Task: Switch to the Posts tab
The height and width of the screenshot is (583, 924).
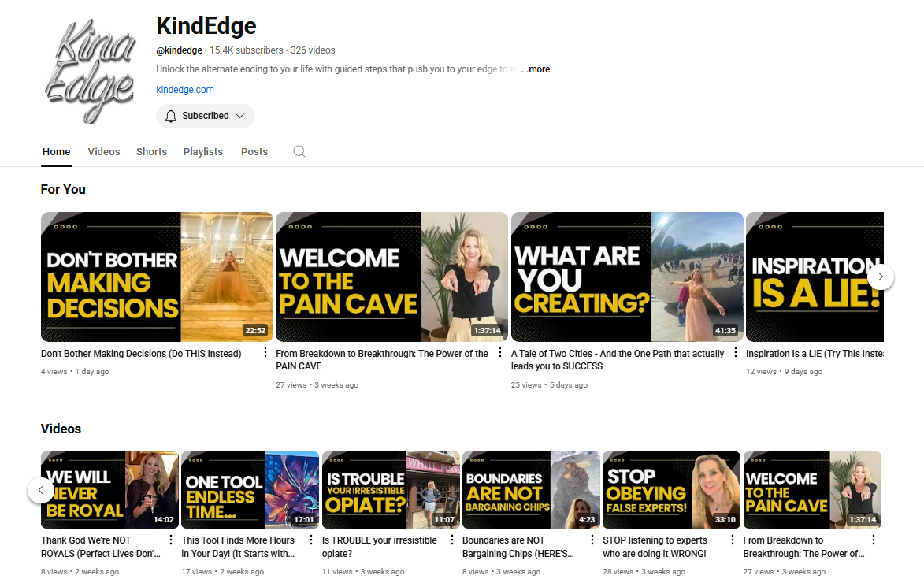Action: point(254,151)
